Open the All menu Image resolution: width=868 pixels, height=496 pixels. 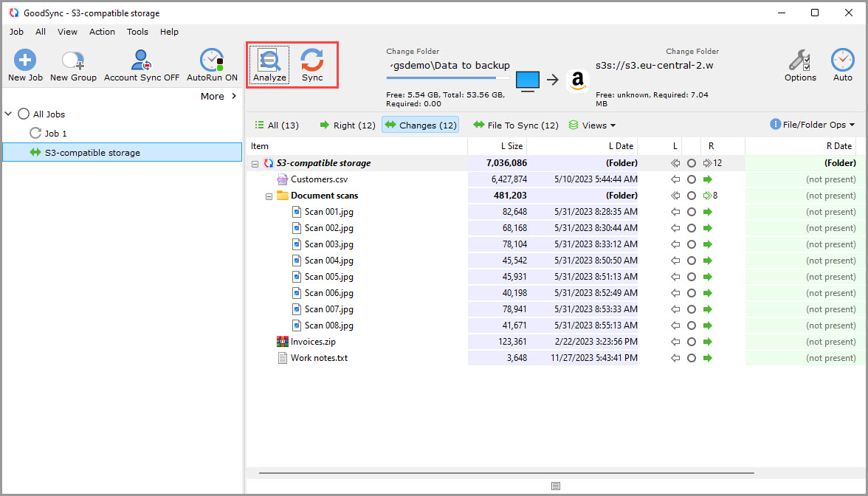[41, 32]
